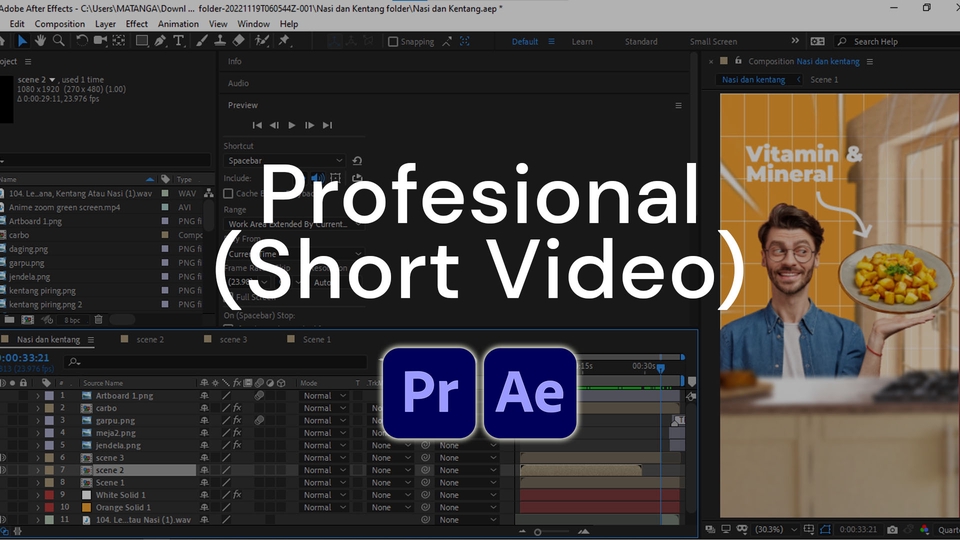
Task: Click Primary Viewer monitor icon
Action: point(726,530)
